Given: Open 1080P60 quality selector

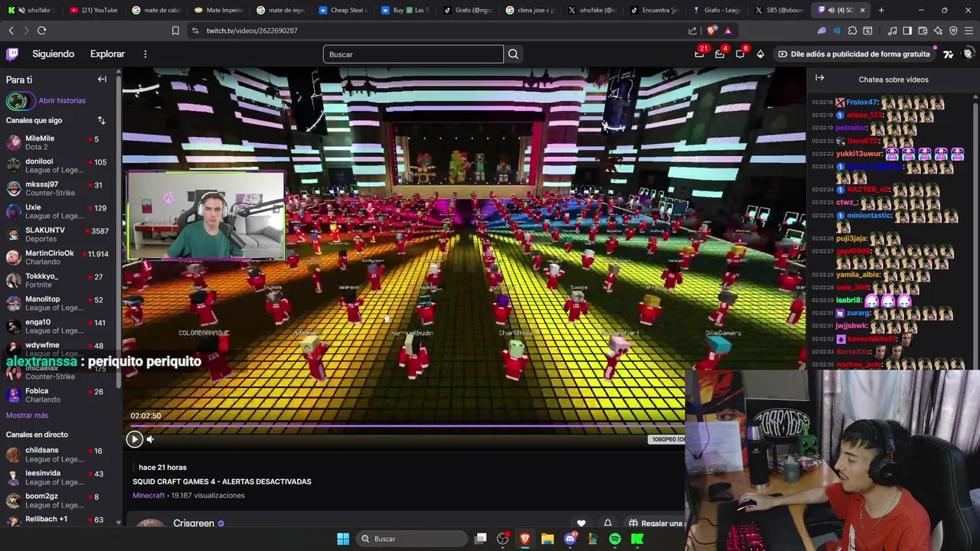Looking at the screenshot, I should (668, 439).
